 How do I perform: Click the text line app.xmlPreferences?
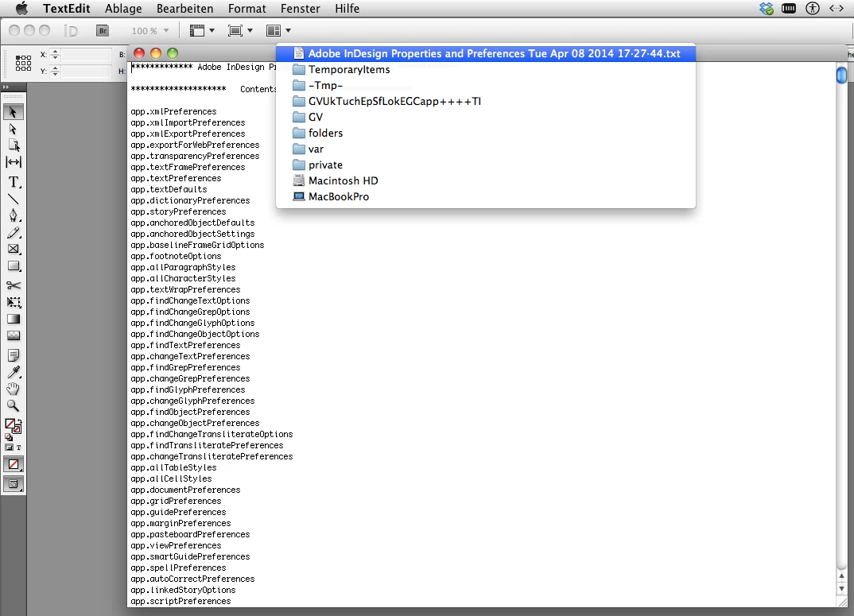pos(173,111)
